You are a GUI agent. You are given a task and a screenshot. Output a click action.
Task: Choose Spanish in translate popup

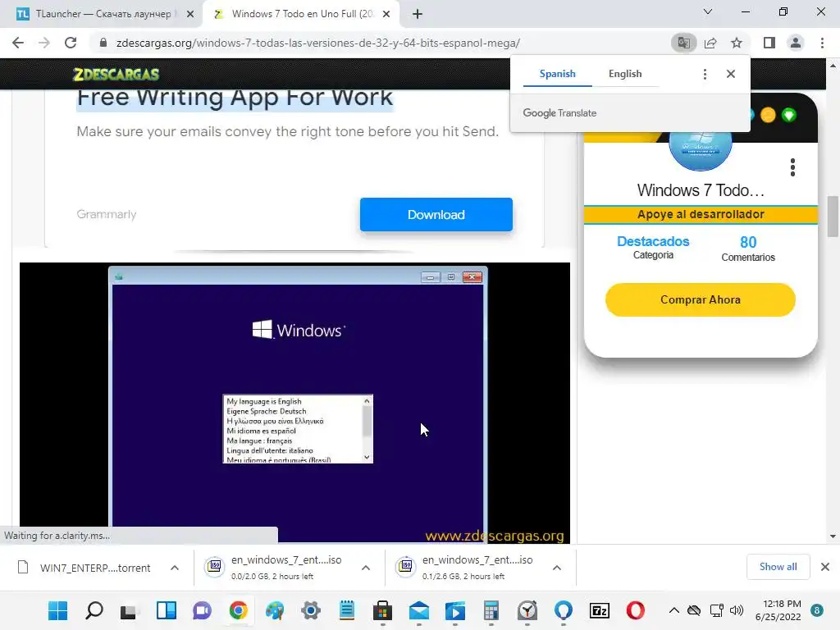(x=557, y=74)
